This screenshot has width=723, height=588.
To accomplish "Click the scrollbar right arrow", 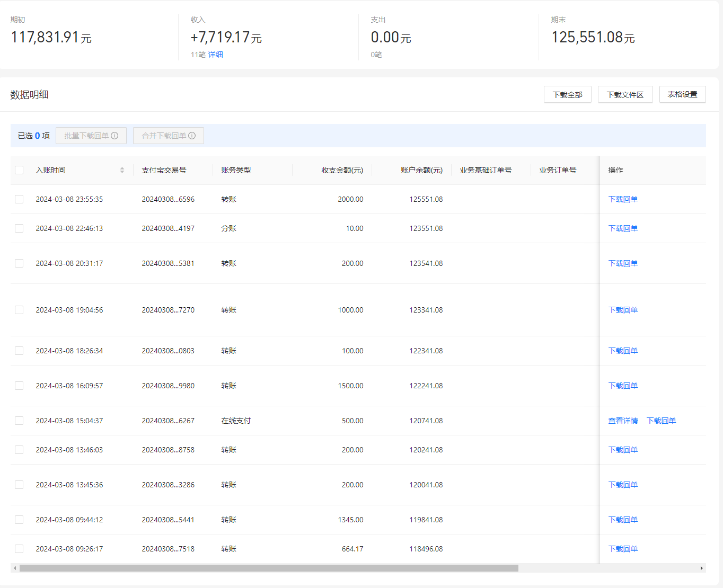I will coord(702,568).
